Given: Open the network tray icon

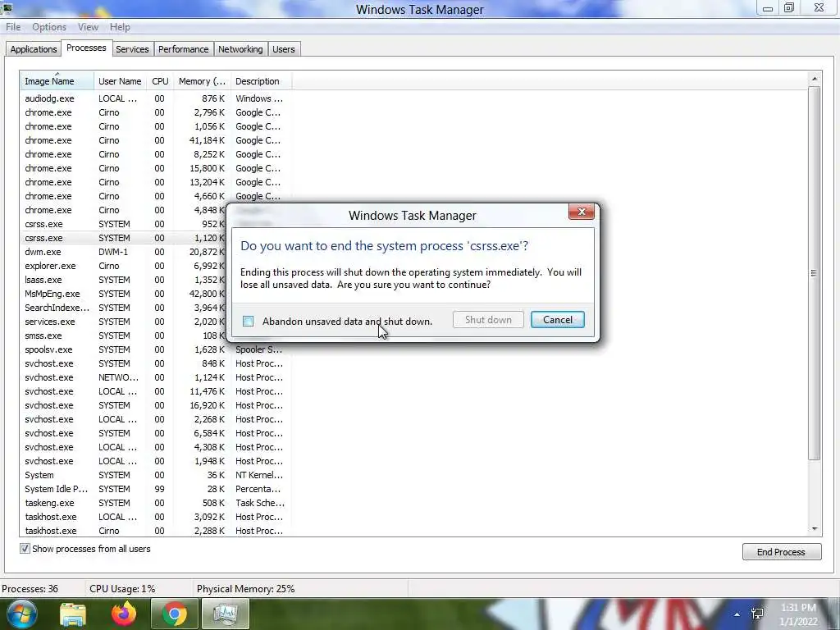Looking at the screenshot, I should point(757,614).
